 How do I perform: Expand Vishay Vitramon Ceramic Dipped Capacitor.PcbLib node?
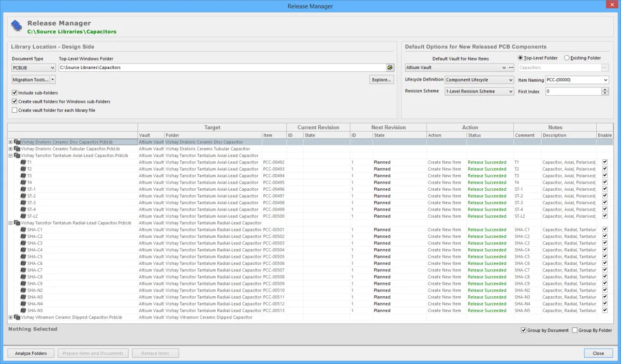coord(11,317)
